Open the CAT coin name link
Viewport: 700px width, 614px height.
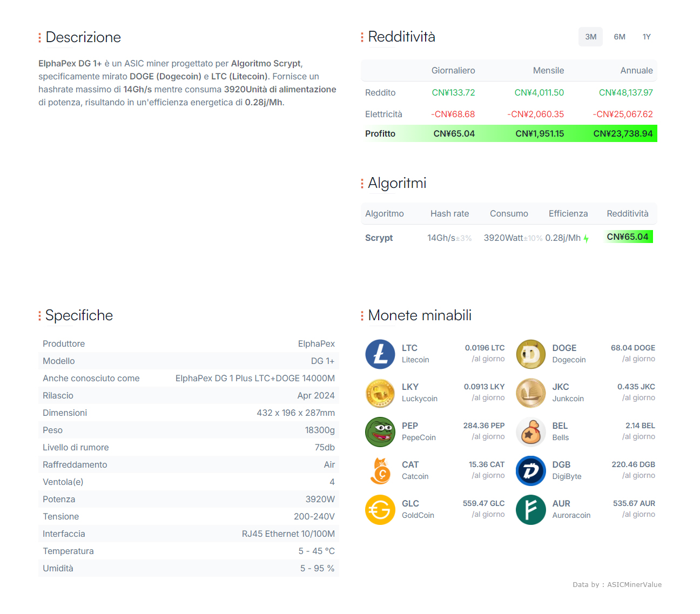click(410, 464)
